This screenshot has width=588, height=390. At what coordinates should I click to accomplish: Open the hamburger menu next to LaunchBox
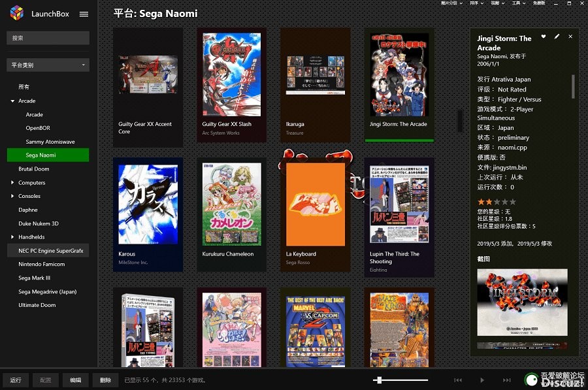[x=84, y=14]
